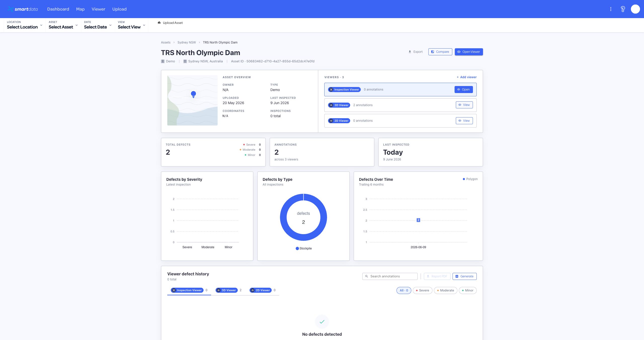
Task: Click the map pin marker on thumbnail
Action: click(193, 94)
